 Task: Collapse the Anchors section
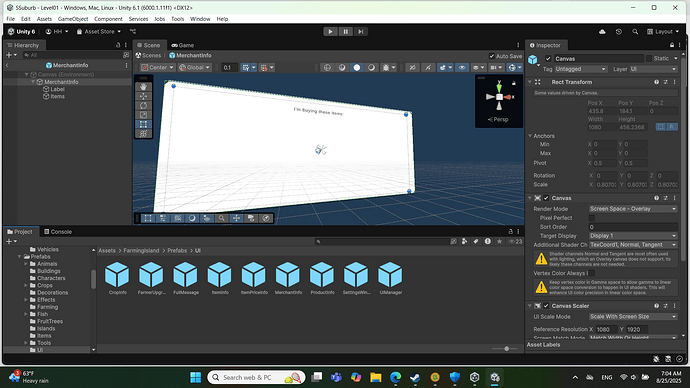(x=530, y=136)
